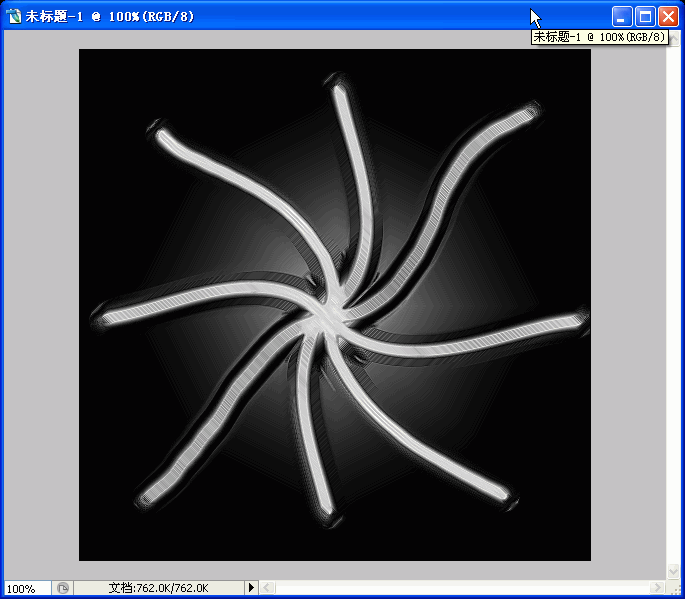685x599 pixels.
Task: Click the 100% zoom level field
Action: pyautogui.click(x=28, y=588)
